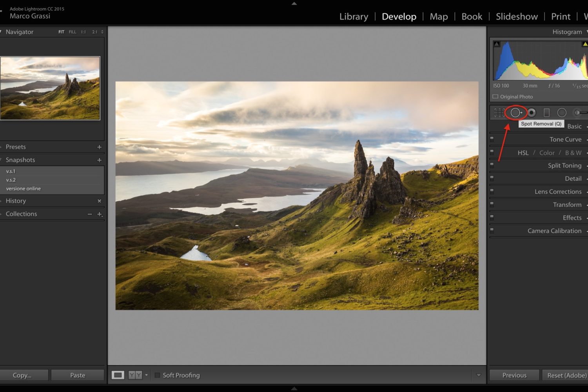Switch to Loupe view in the toolbar
The width and height of the screenshot is (588, 392).
coord(118,375)
